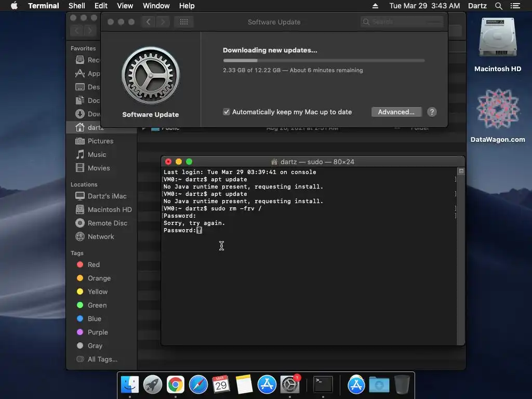Screen dimensions: 532x399
Task: Click the Advanced... button
Action: (396, 112)
